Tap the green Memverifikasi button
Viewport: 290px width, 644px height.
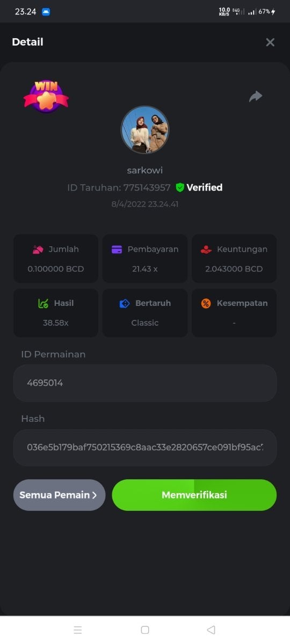[194, 495]
